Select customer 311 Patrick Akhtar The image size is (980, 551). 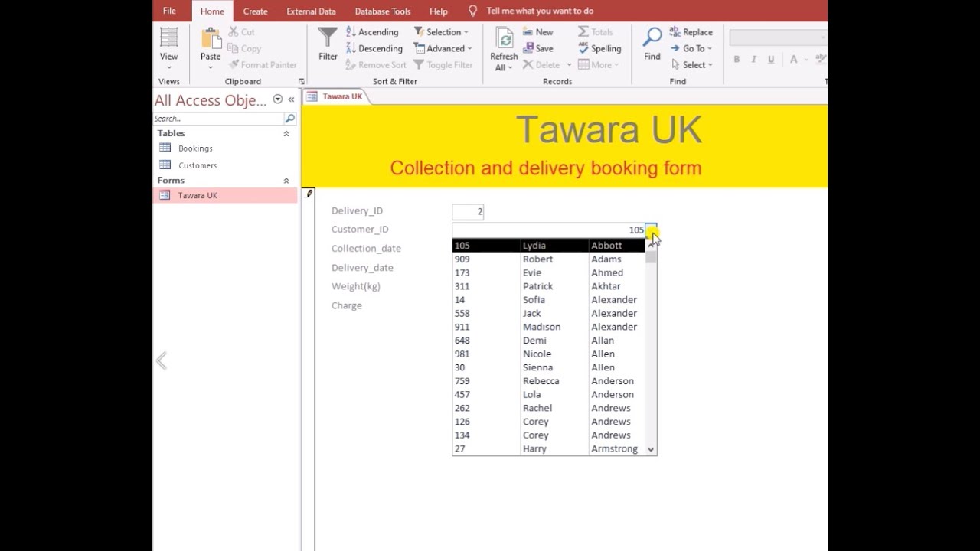pyautogui.click(x=549, y=286)
